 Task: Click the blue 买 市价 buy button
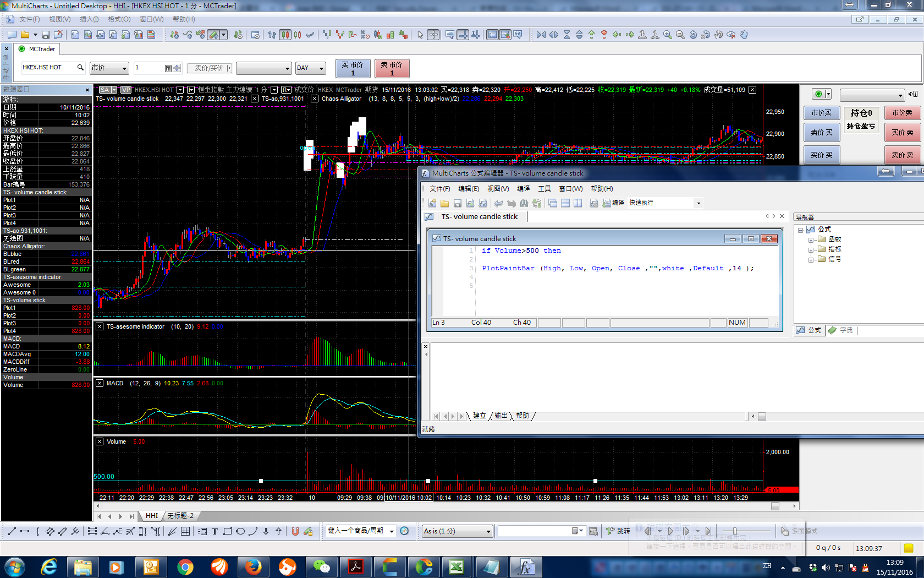click(353, 68)
